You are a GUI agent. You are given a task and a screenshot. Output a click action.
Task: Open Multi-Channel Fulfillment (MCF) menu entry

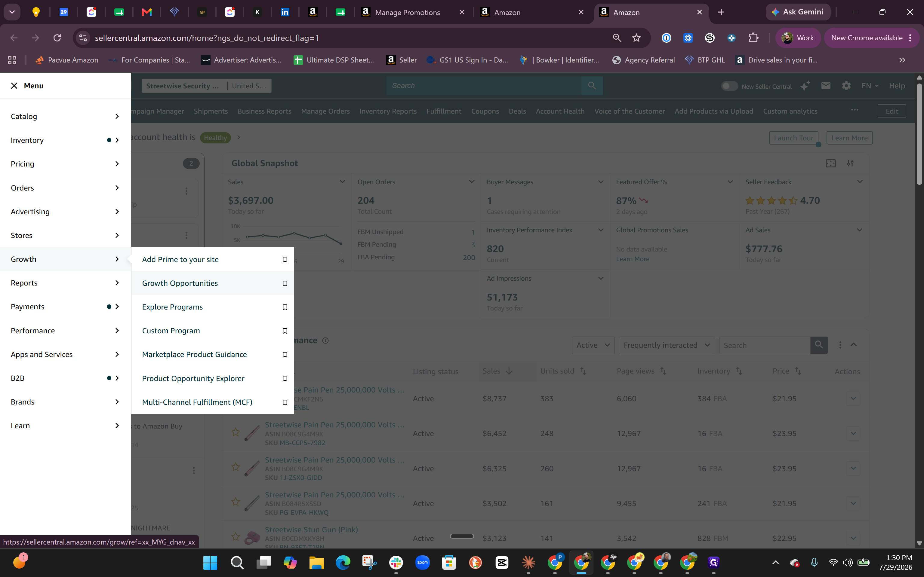click(x=197, y=402)
